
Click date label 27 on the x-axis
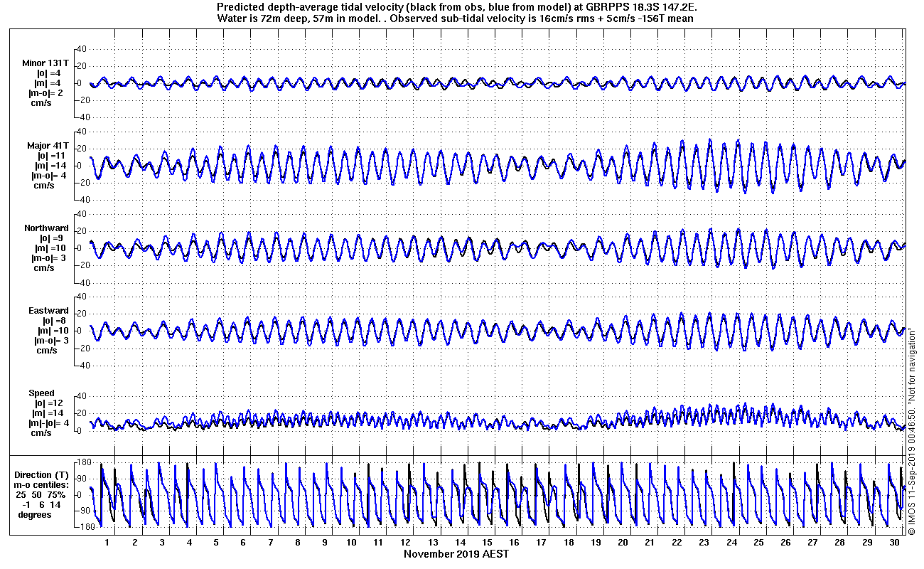(813, 542)
